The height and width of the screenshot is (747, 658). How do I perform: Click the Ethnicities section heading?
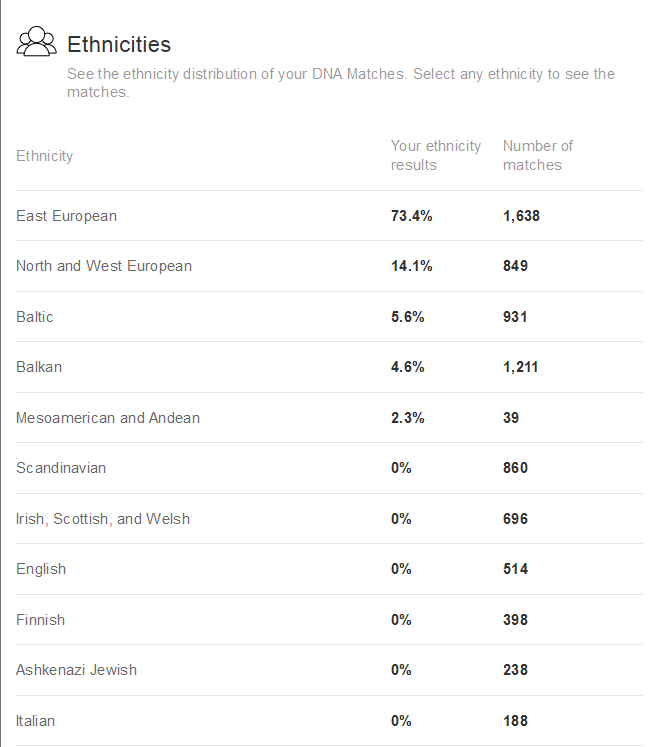118,44
